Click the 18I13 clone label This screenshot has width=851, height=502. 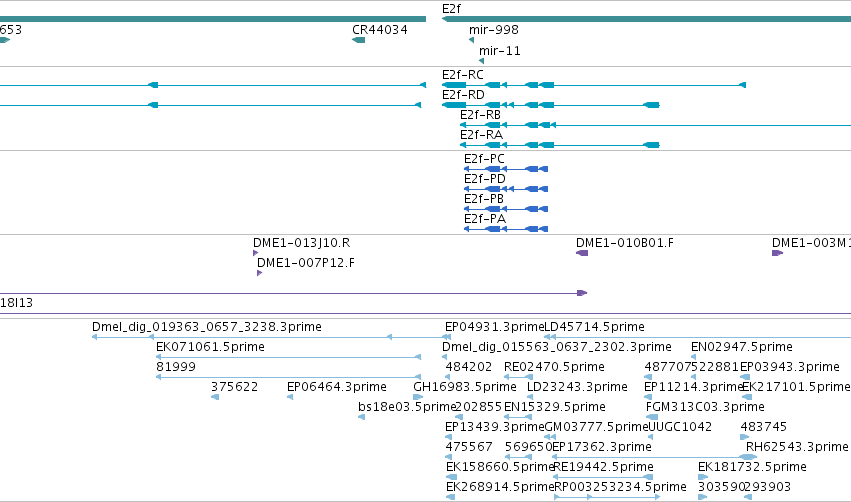coord(16,303)
